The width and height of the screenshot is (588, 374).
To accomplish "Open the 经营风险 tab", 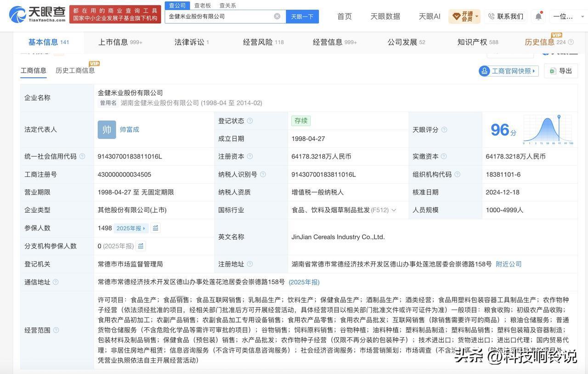I will pos(263,42).
